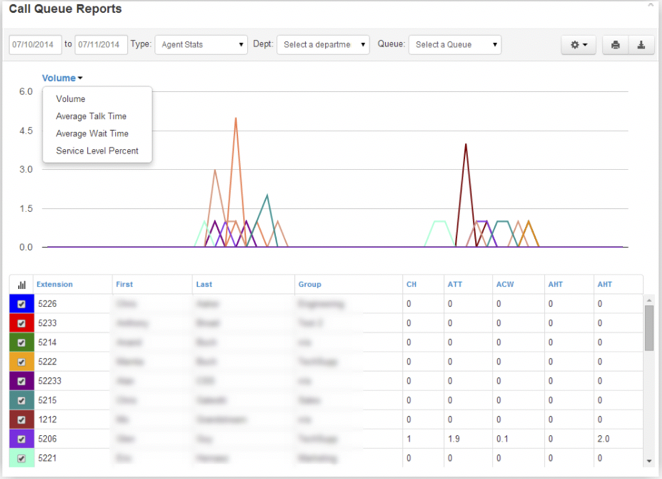The height and width of the screenshot is (479, 662).
Task: Uncheck the checkbox for extension 5226
Action: click(21, 303)
